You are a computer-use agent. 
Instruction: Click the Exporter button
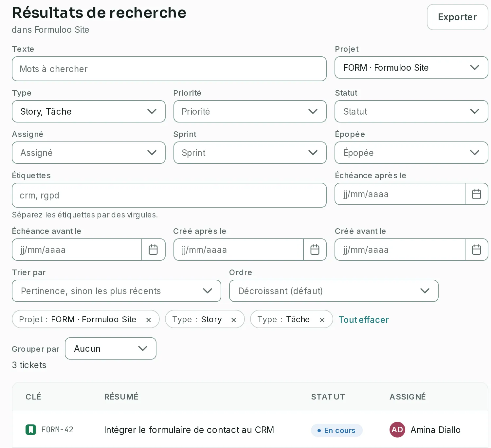click(x=458, y=17)
